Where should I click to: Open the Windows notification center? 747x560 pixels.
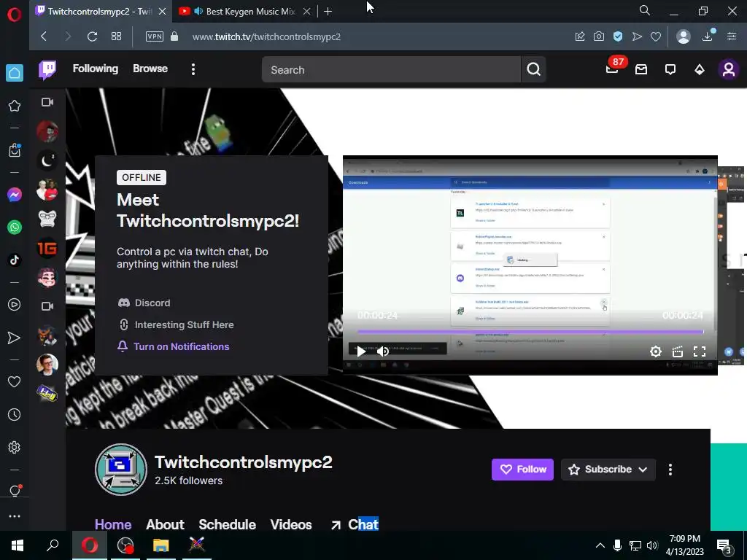coord(724,545)
